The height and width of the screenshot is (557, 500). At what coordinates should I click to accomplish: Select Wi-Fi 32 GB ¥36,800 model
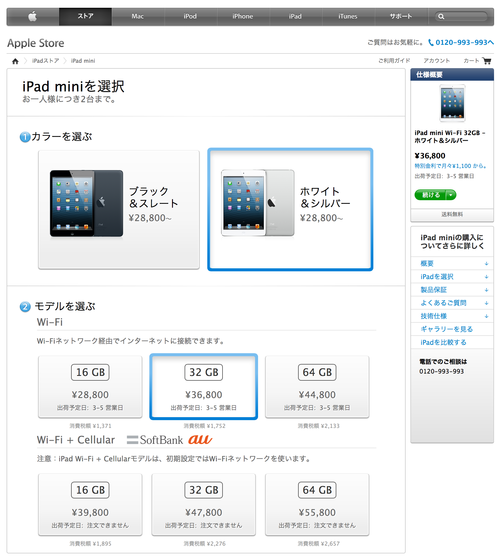[203, 387]
